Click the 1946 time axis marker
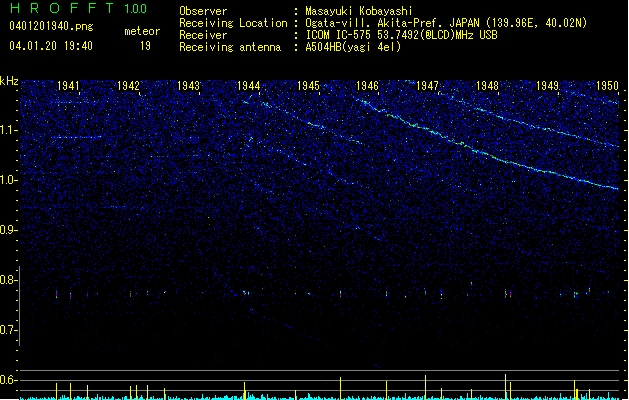This screenshot has height=400, width=629. click(x=367, y=86)
